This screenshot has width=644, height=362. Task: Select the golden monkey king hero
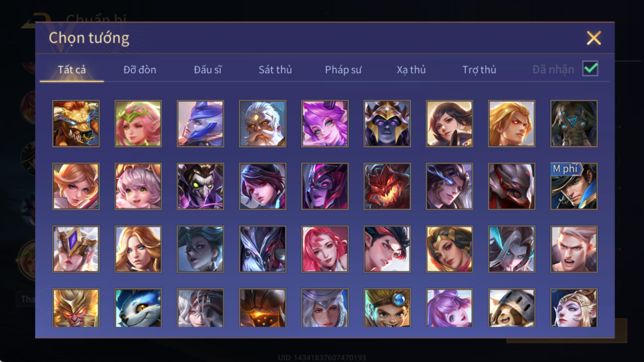(76, 308)
